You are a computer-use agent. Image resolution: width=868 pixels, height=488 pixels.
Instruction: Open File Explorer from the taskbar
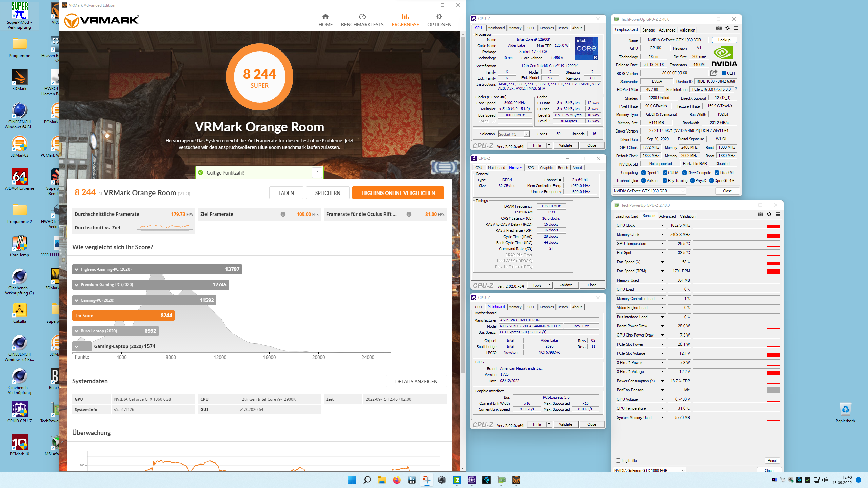[x=382, y=480]
